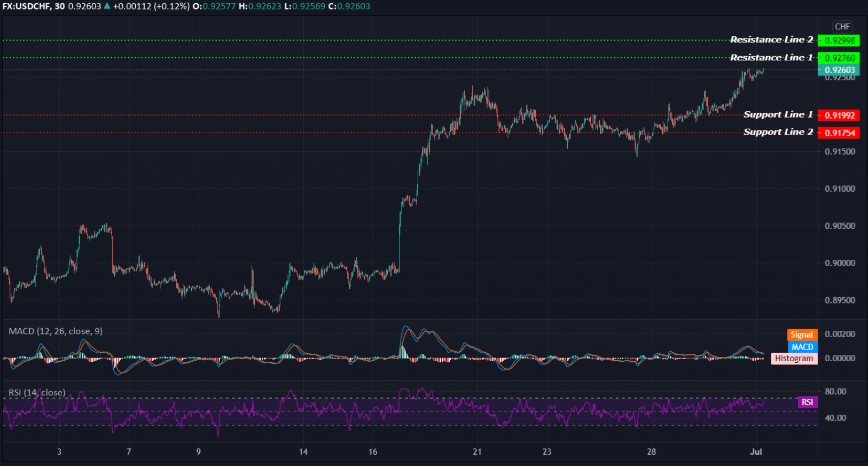Click the date 14 on the time axis
This screenshot has width=868, height=466.
pyautogui.click(x=303, y=452)
